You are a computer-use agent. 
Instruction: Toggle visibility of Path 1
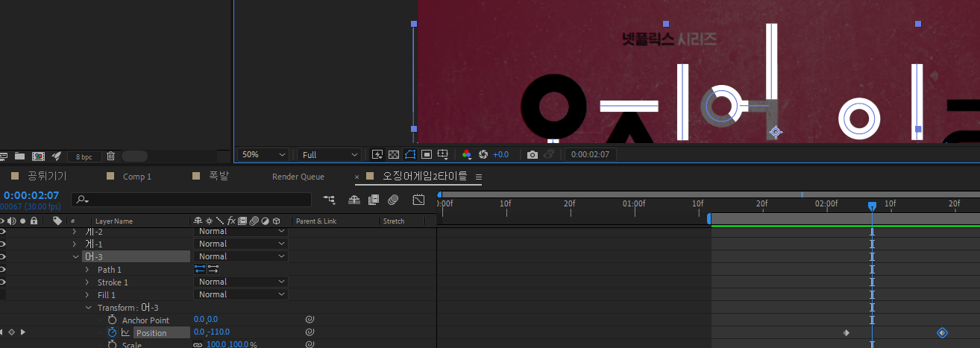[3, 269]
